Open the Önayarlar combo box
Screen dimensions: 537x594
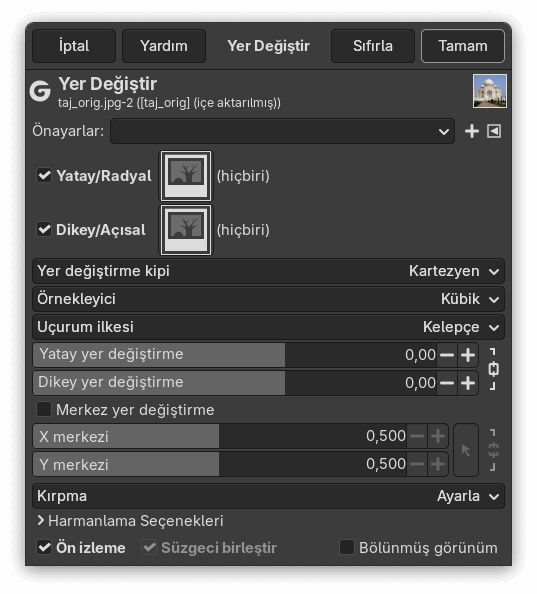[x=282, y=131]
